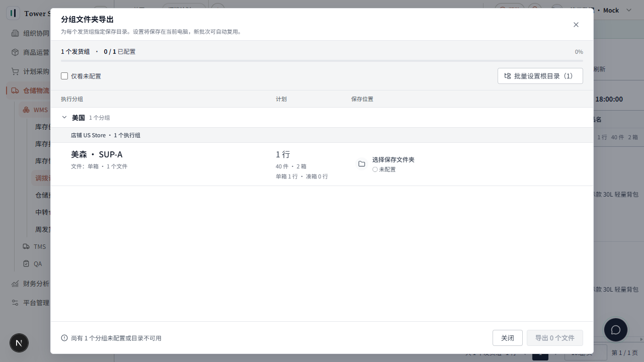Click the Tower logo icon
644x362 pixels.
click(x=13, y=13)
